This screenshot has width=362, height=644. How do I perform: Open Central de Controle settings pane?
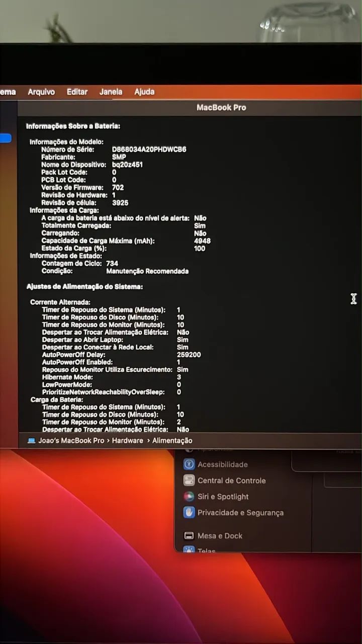pos(231,480)
